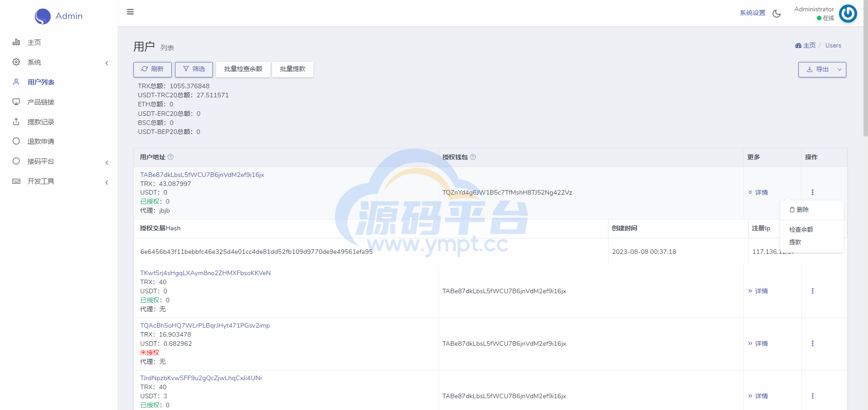Open 退款申请 in the sidebar
868x410 pixels.
(41, 142)
